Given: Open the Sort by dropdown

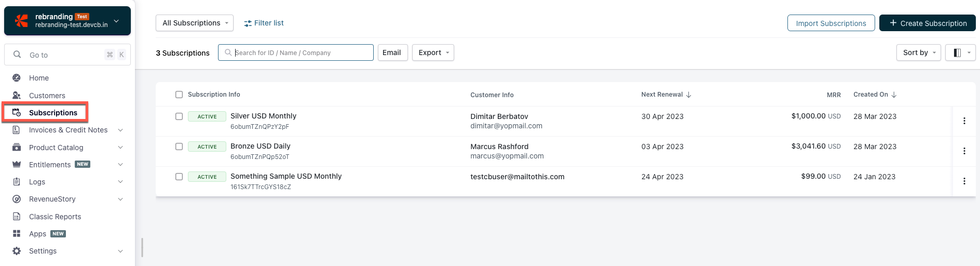Looking at the screenshot, I should (x=918, y=52).
